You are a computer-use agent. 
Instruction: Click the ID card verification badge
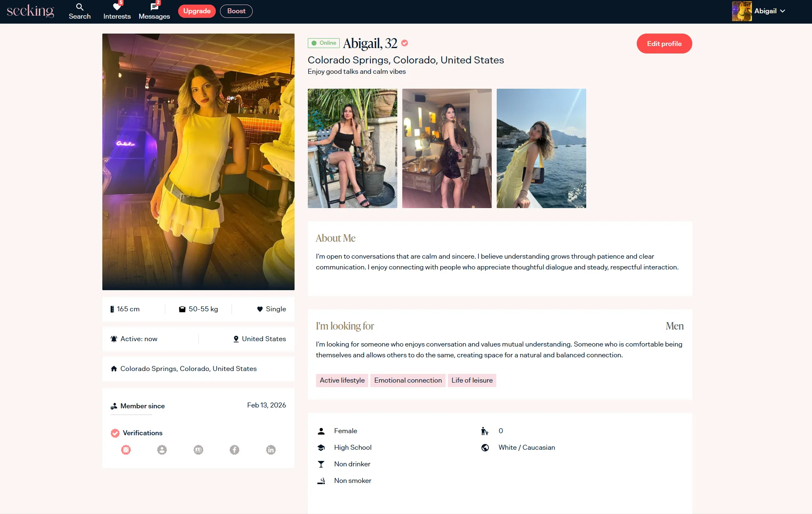(198, 450)
